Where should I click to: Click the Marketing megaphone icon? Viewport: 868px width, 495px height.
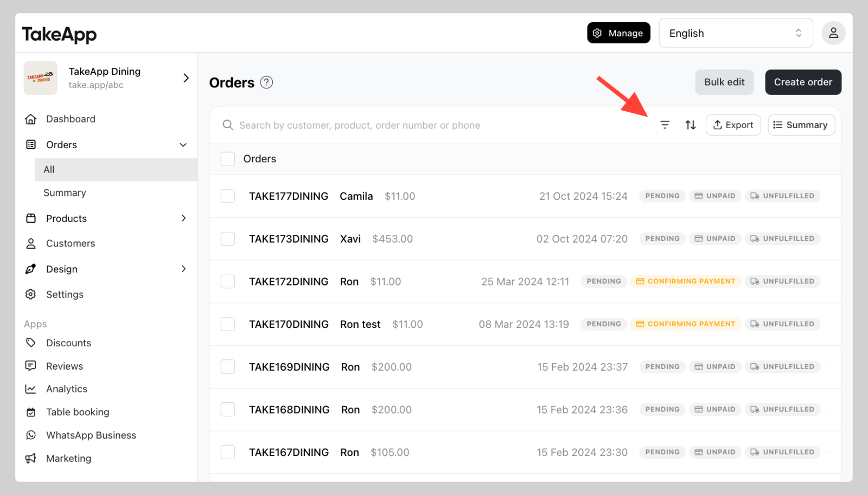click(x=31, y=458)
